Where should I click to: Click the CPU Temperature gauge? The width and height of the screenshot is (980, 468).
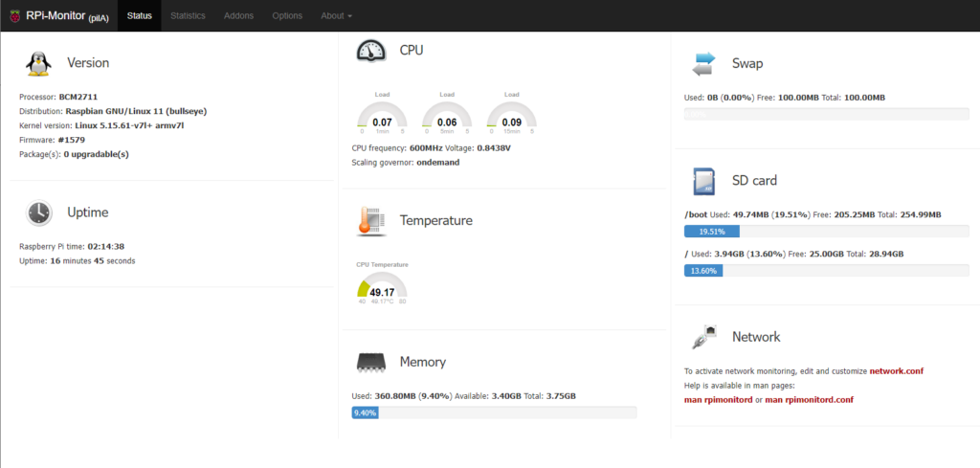coord(382,289)
